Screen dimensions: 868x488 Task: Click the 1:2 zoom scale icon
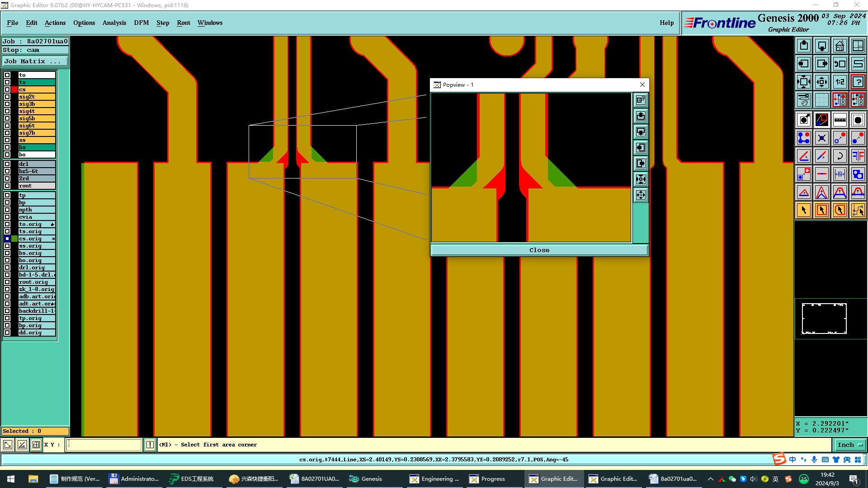[x=840, y=82]
